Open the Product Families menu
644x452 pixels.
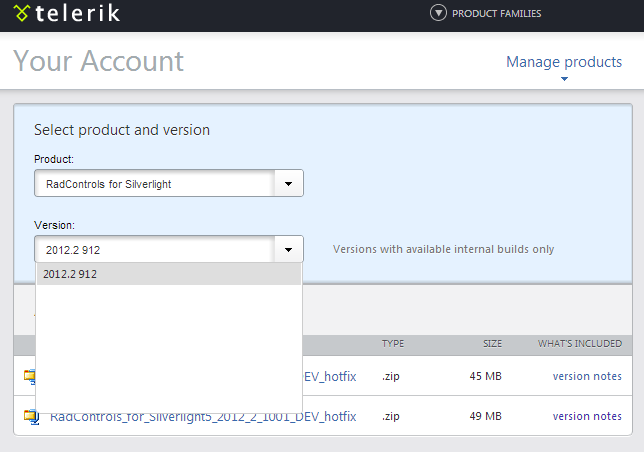(x=496, y=14)
